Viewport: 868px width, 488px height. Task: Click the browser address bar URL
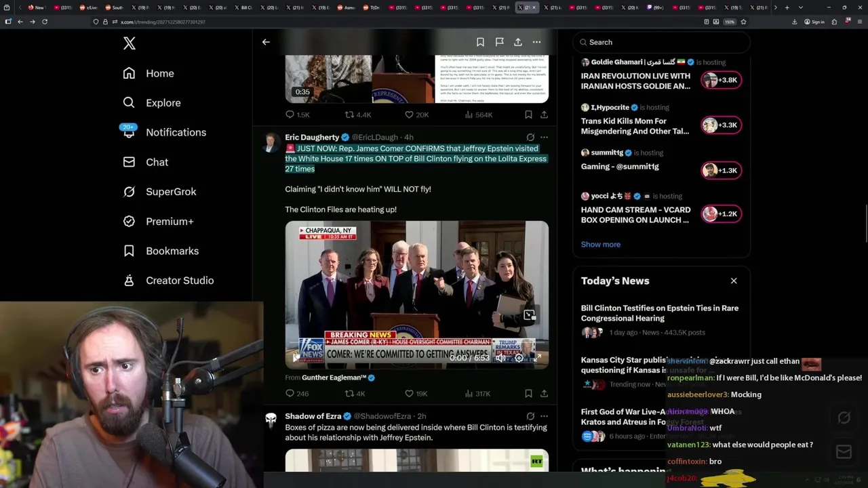[163, 22]
